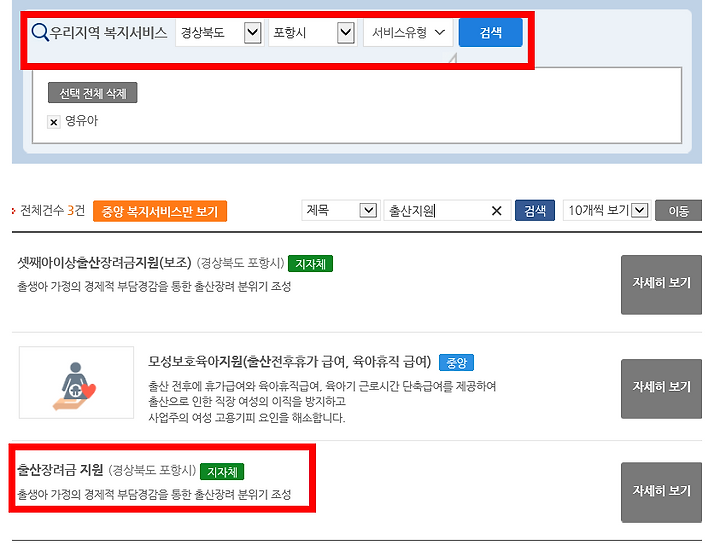Open 모성보호육아지원 title link

(x=290, y=362)
